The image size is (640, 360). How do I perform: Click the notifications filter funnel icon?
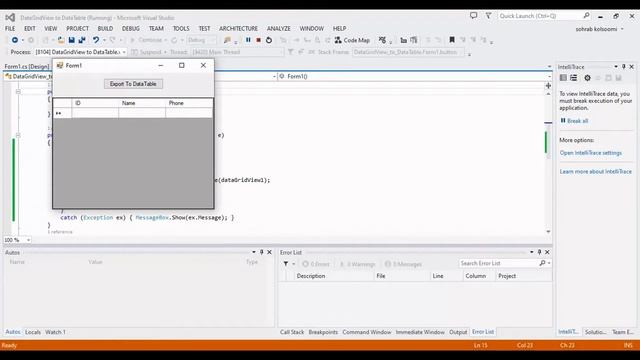(488, 16)
